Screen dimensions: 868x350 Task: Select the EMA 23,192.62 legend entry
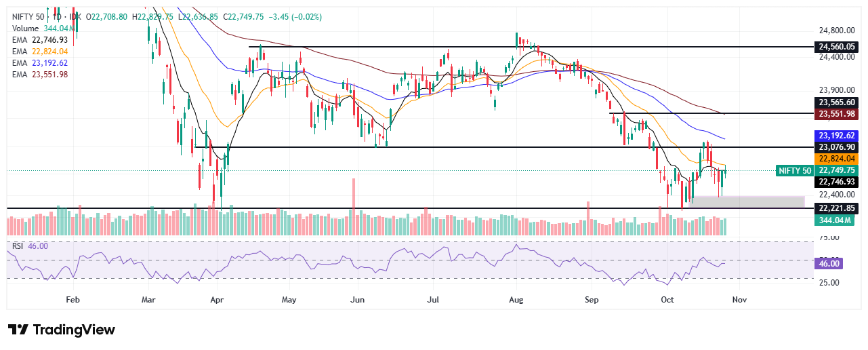coord(41,62)
